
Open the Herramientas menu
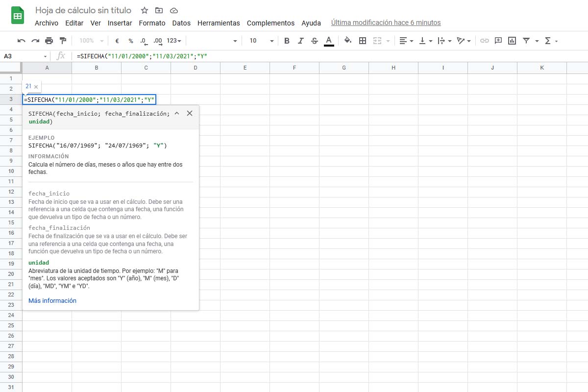point(219,23)
